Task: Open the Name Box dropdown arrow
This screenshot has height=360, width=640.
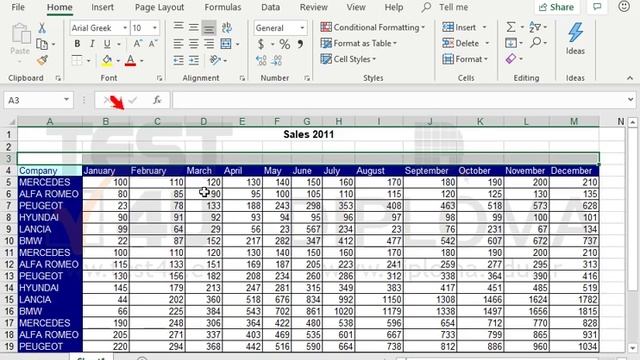Action: [66, 100]
